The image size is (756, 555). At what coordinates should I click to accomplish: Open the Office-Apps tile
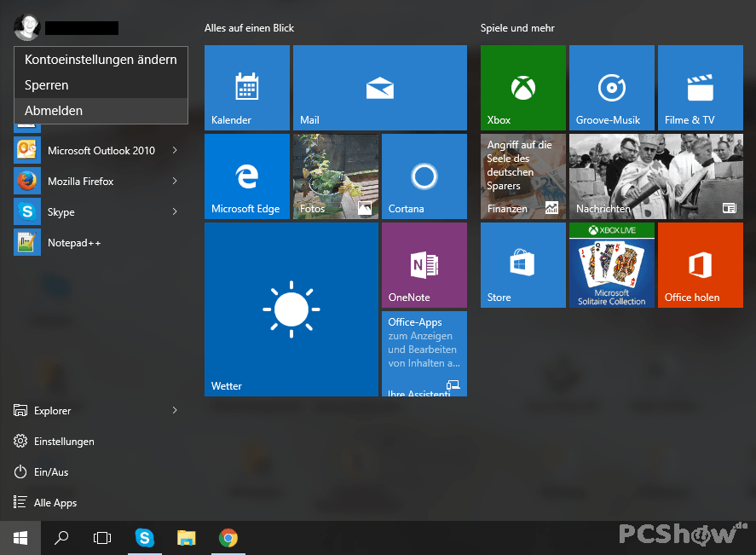click(424, 354)
